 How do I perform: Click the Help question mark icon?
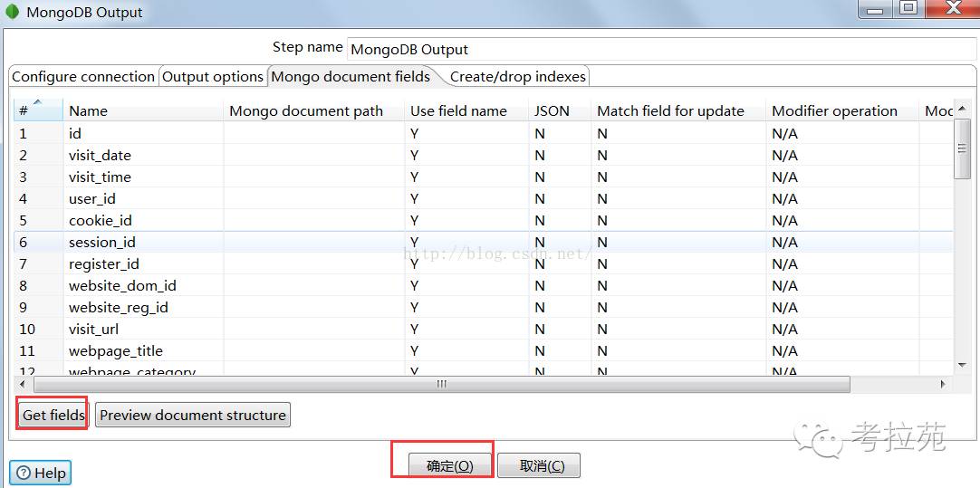24,474
